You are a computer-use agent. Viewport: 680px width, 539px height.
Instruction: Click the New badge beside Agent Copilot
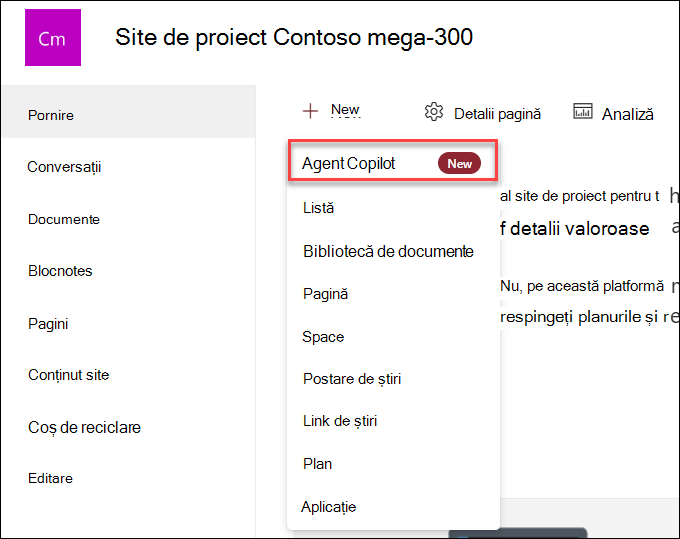[459, 163]
